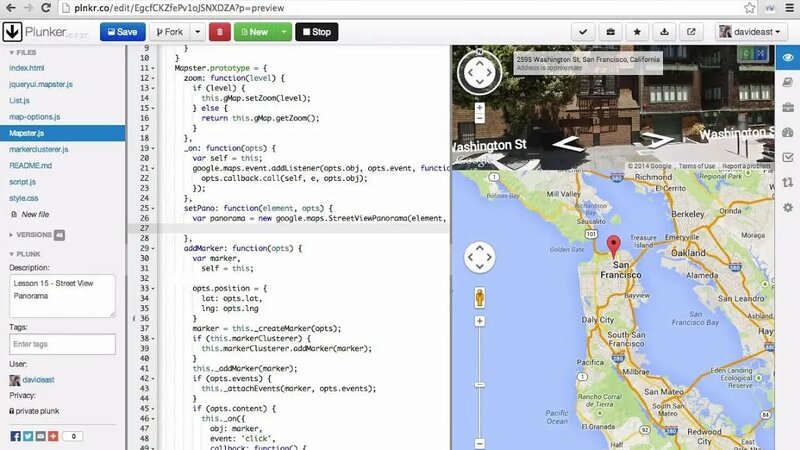Image resolution: width=800 pixels, height=450 pixels.
Task: Select the Street View pegman icon
Action: click(480, 297)
